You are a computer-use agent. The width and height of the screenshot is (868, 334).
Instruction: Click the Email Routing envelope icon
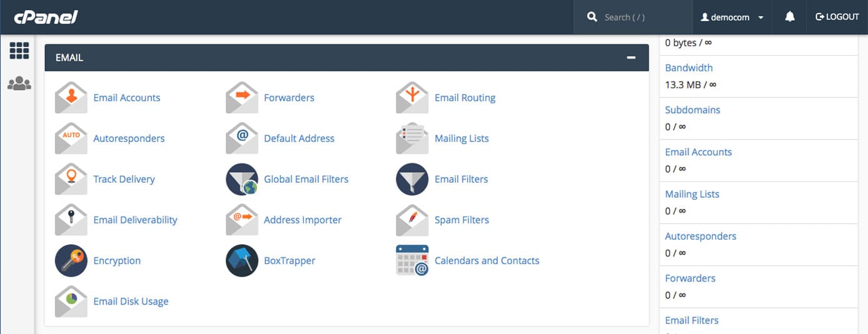click(x=412, y=98)
